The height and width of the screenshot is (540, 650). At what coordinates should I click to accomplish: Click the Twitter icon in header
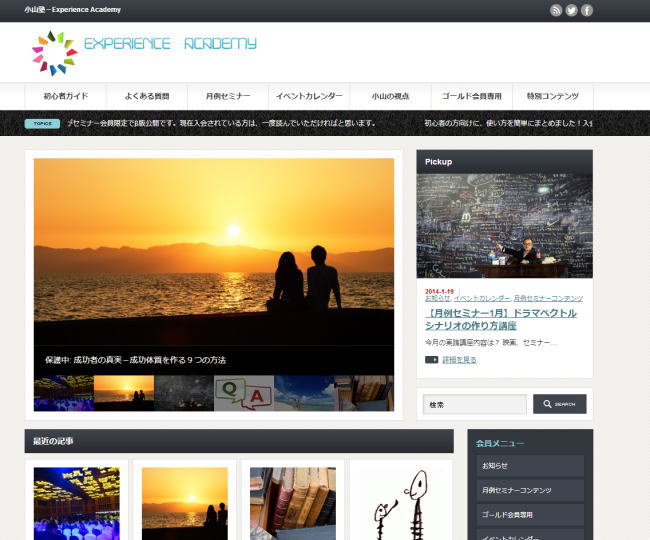click(571, 10)
